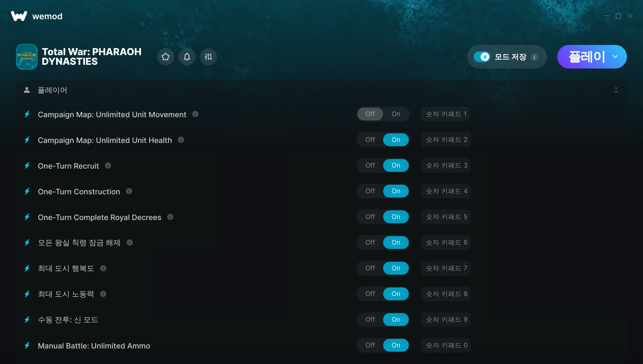Collapse the 플레이어 category
This screenshot has width=643, height=364.
point(616,90)
